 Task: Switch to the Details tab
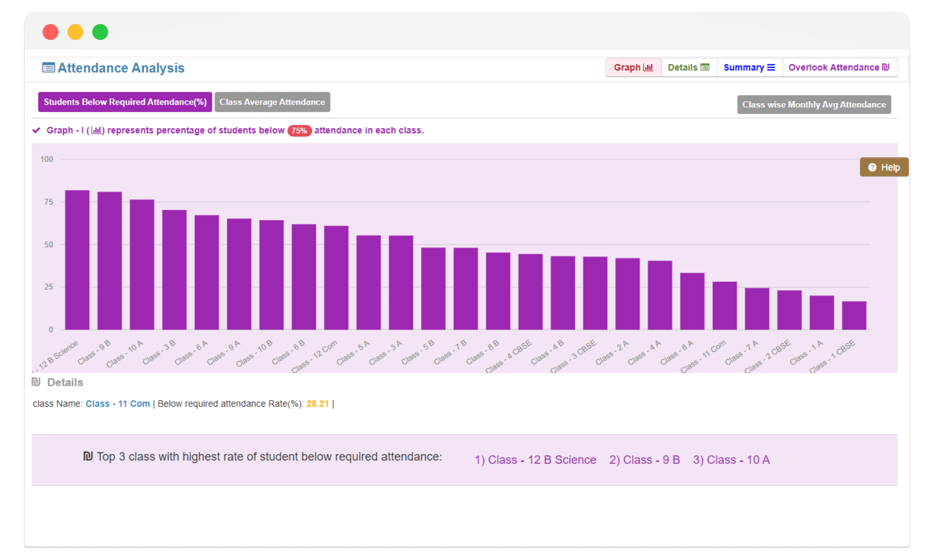pyautogui.click(x=687, y=67)
